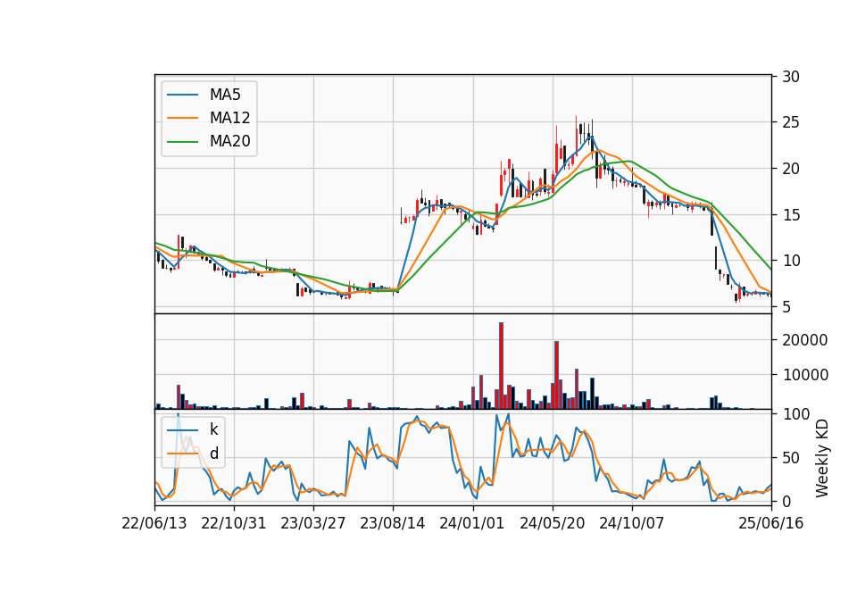Click the price axis value 25
Image resolution: width=857 pixels, height=616 pixels.
point(790,122)
